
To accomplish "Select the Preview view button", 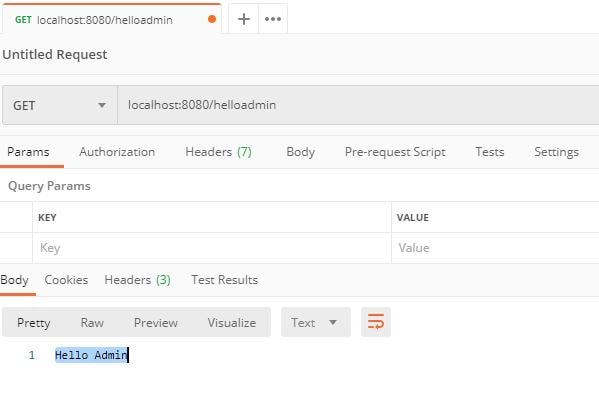I will point(155,323).
